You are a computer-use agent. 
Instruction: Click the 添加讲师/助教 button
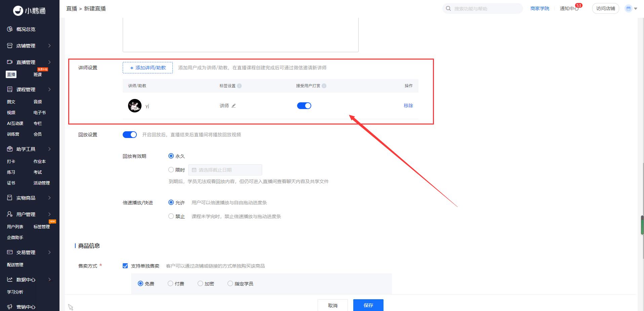pos(148,68)
